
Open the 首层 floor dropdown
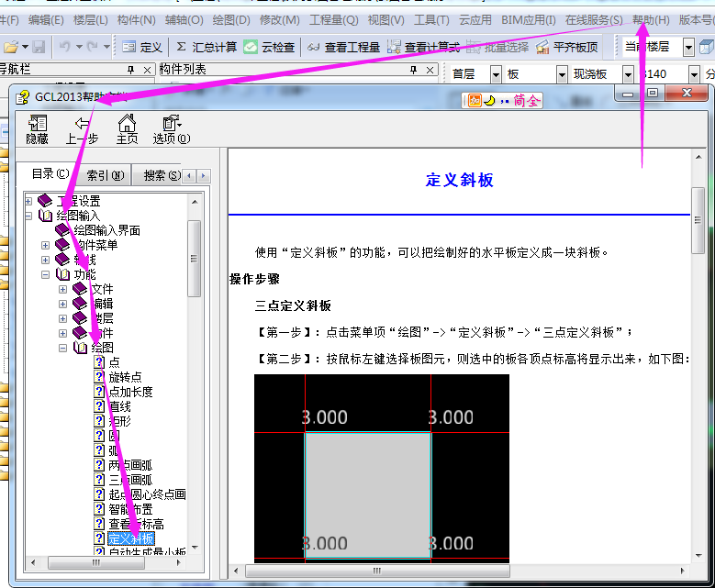pos(496,73)
